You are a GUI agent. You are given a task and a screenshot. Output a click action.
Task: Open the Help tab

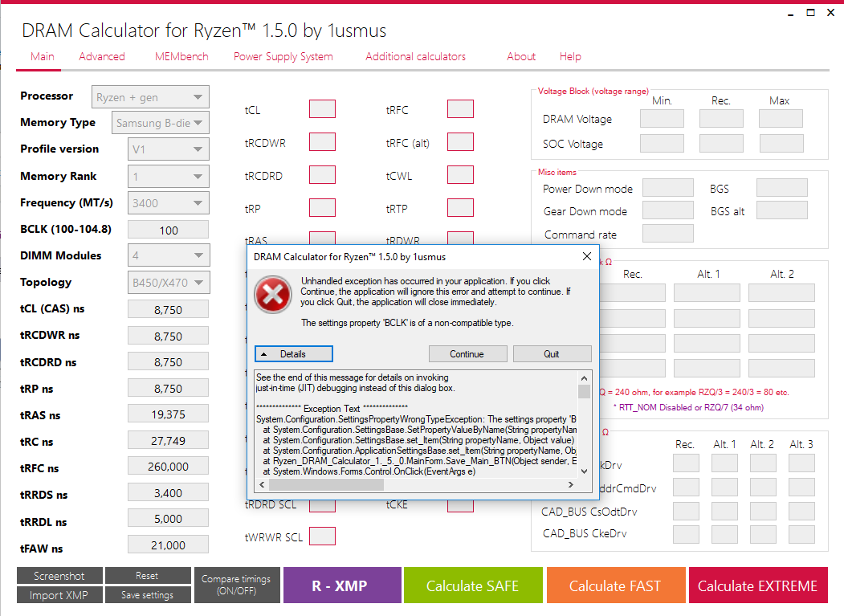(570, 56)
